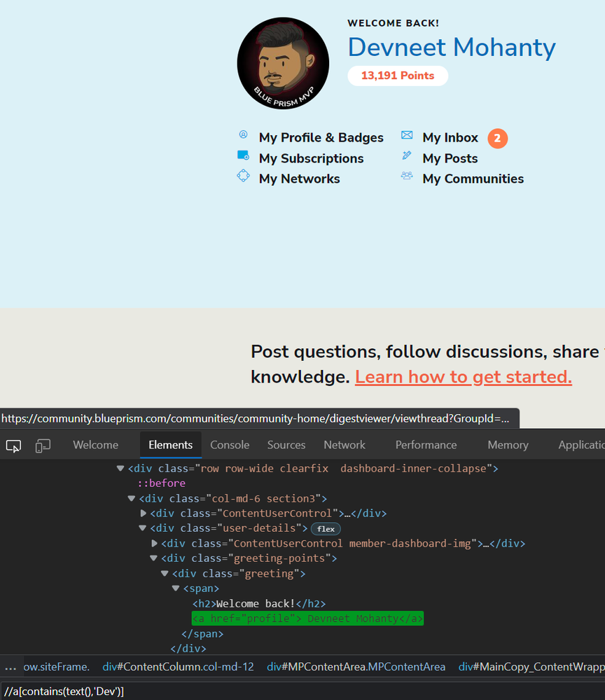
Task: Open My Subscriptions link
Action: 312,158
